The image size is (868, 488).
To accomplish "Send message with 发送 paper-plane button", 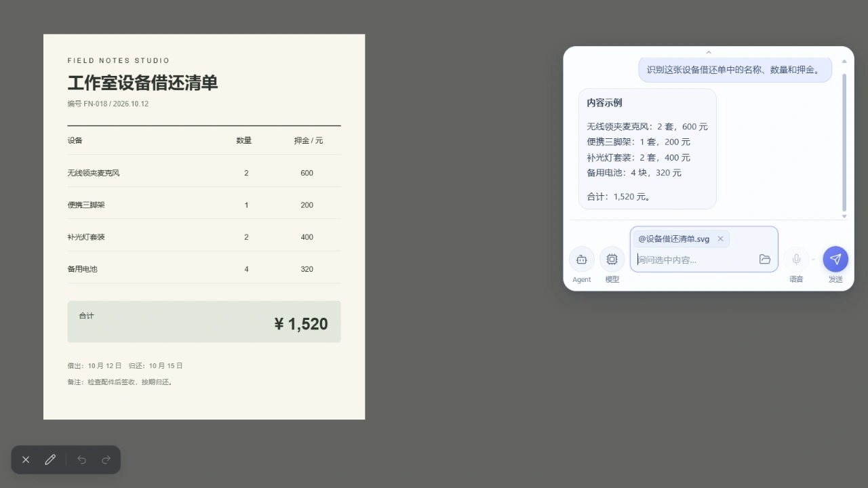I will tap(835, 259).
